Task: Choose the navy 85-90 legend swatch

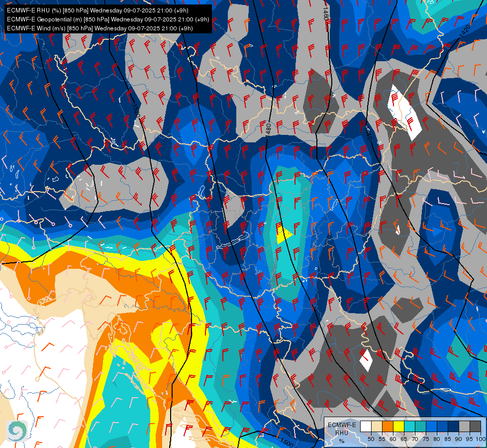Action: 453,426
